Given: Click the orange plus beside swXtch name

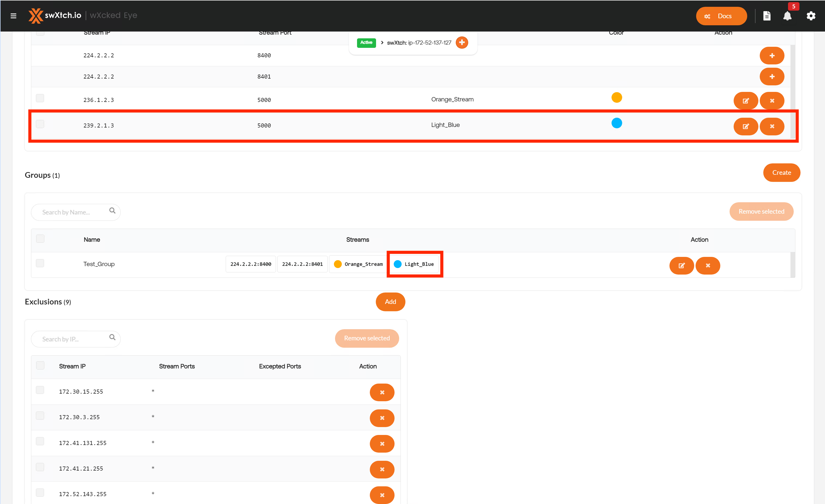Looking at the screenshot, I should [462, 42].
